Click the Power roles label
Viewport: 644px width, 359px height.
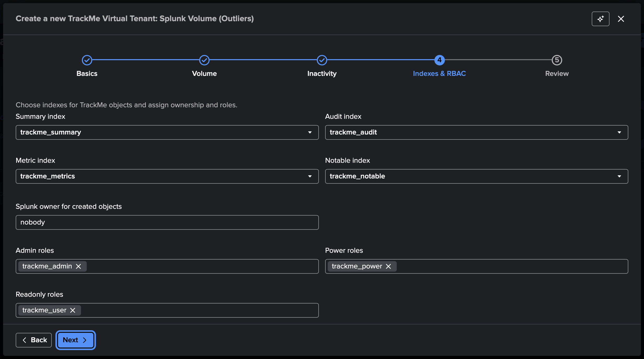pyautogui.click(x=344, y=250)
